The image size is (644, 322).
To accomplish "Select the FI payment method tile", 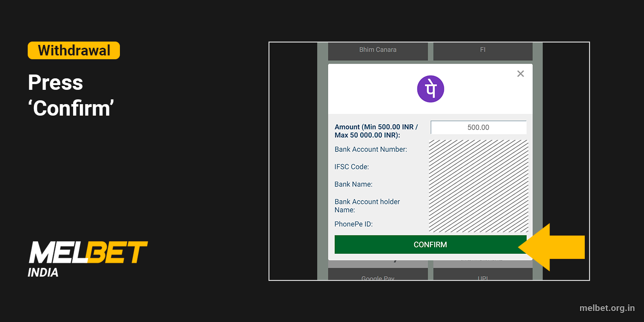I will point(483,50).
